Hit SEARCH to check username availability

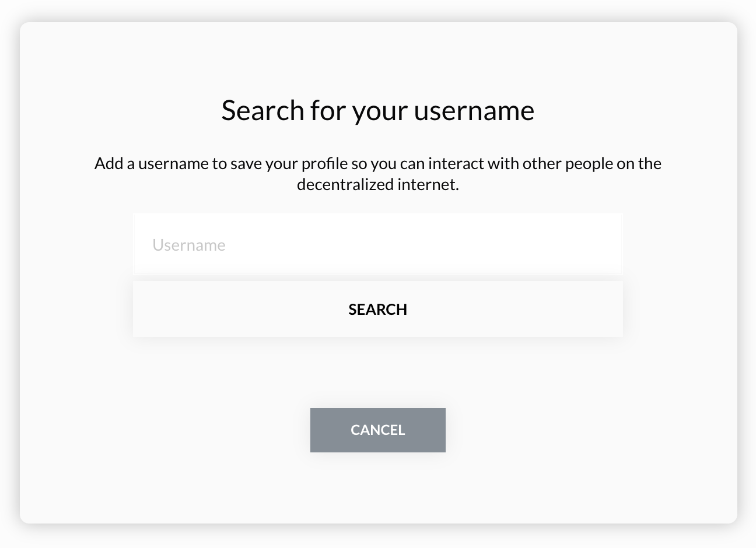tap(378, 309)
